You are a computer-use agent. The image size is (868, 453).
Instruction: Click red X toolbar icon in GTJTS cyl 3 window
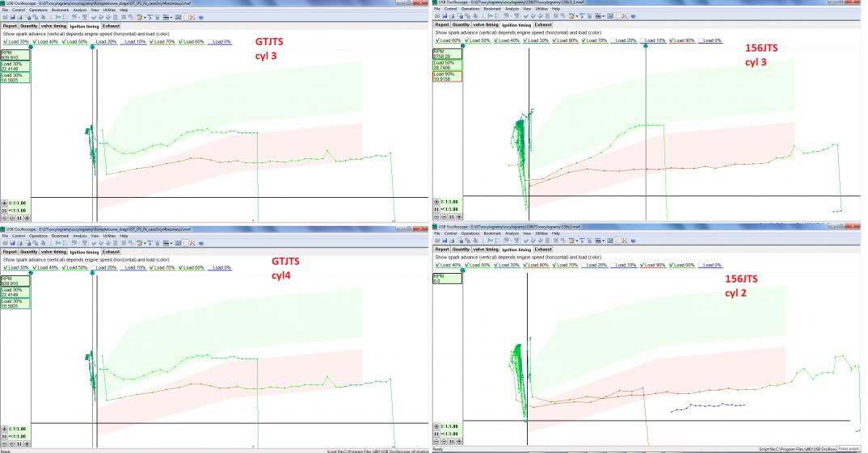tap(192, 17)
